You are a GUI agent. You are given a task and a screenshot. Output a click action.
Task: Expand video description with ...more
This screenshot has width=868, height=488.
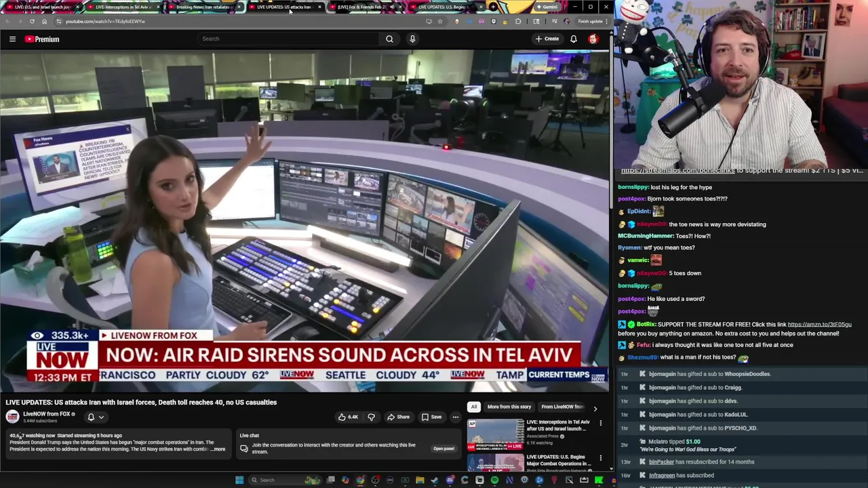[x=218, y=449]
